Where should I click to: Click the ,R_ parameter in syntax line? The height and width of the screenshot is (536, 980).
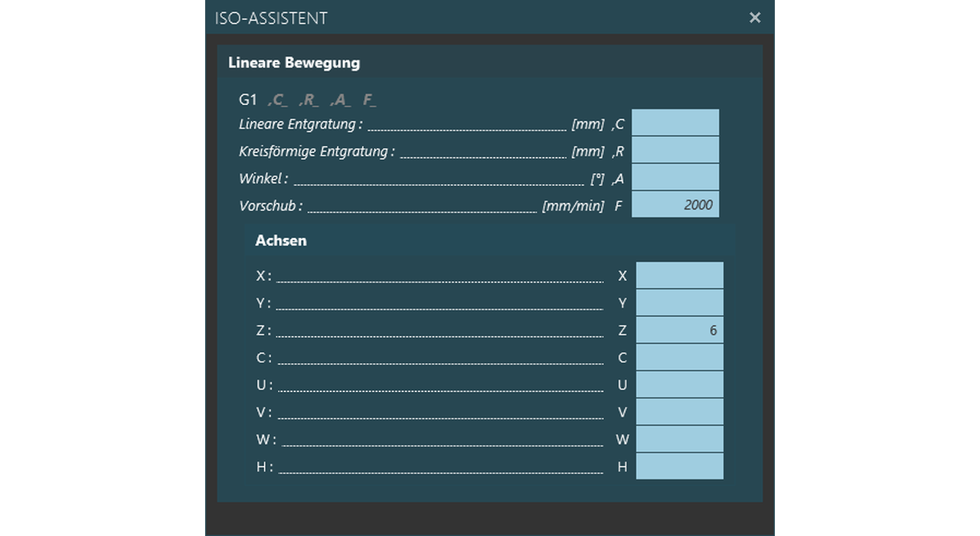[x=309, y=100]
